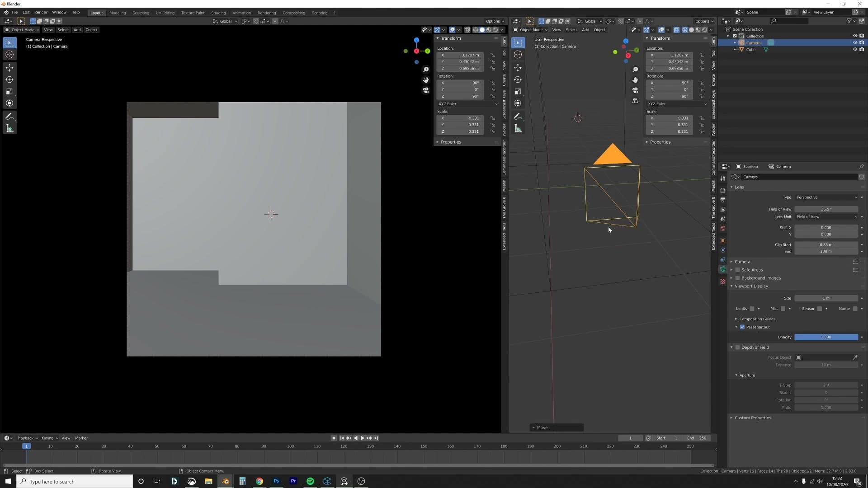The height and width of the screenshot is (488, 868).
Task: Enable Background Images checkbox
Action: point(738,278)
